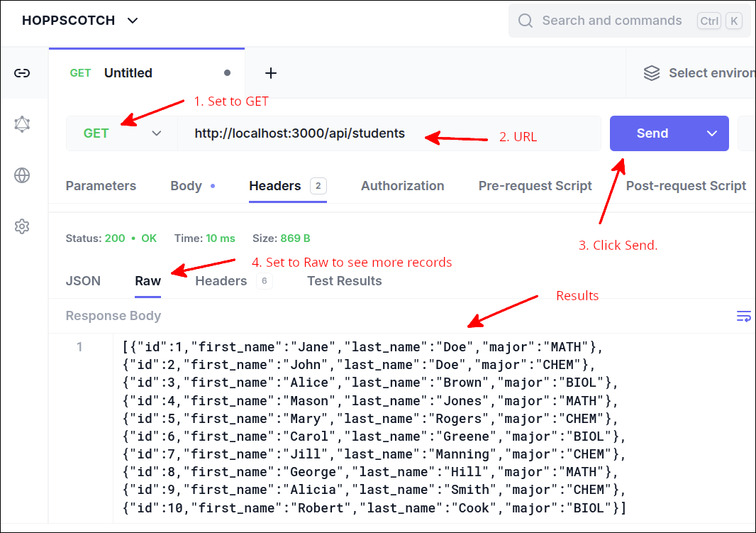The height and width of the screenshot is (533, 756).
Task: Open the Realtime globe icon in sidebar
Action: (22, 175)
